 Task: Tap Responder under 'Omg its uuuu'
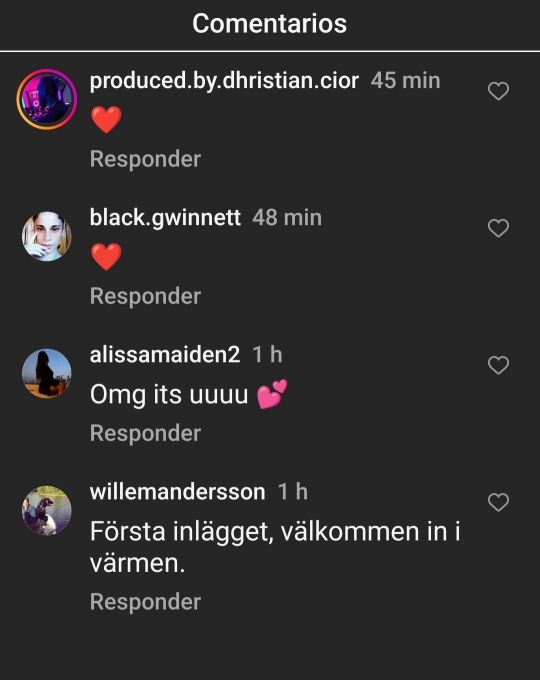[x=145, y=433]
